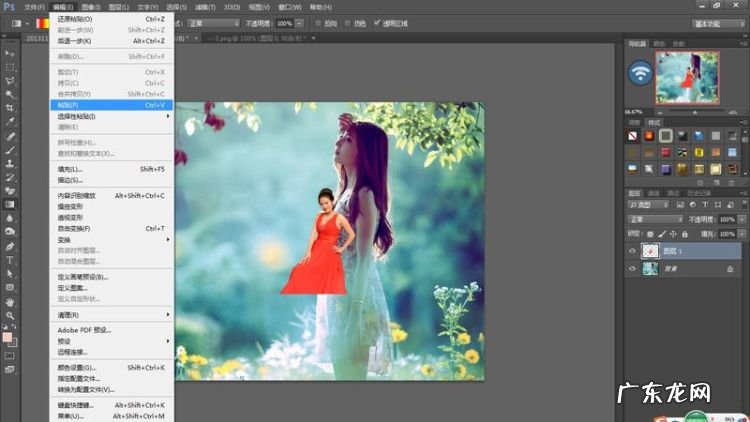Toggle visibility of the 背景 layer
The width and height of the screenshot is (750, 422).
633,269
